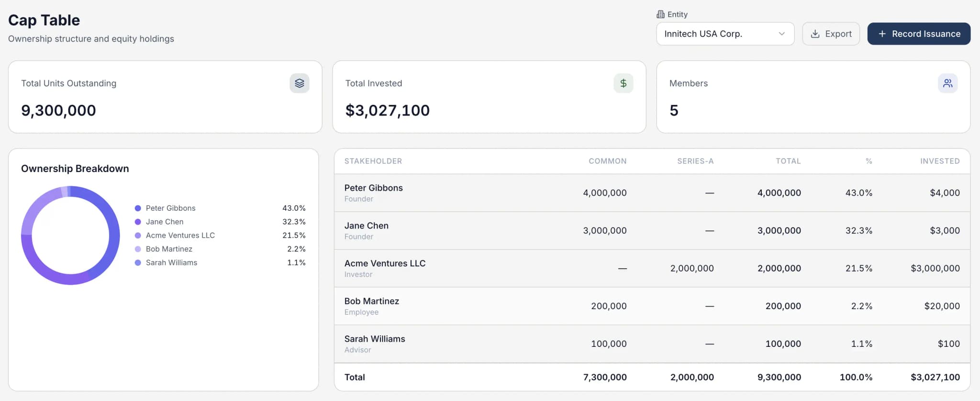The height and width of the screenshot is (401, 980).
Task: Click Jane Chen in the chart legend
Action: click(x=164, y=222)
